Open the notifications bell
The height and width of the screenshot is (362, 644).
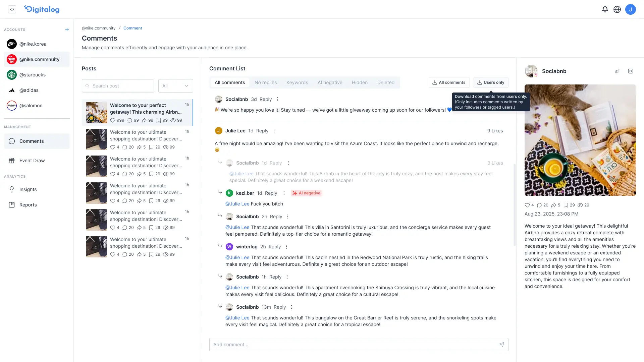(605, 9)
